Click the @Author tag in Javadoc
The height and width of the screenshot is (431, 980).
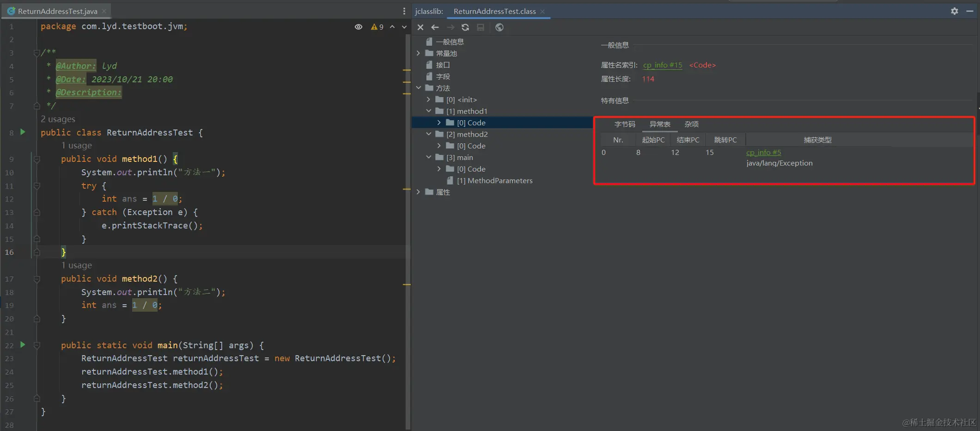click(x=76, y=66)
